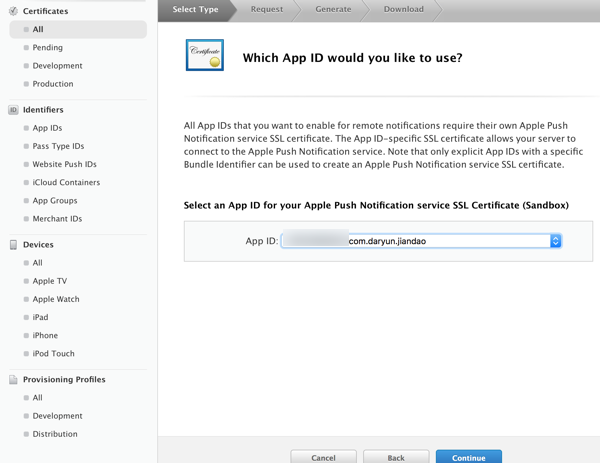Select Distribution provisioning profiles
This screenshot has height=463, width=600.
[x=55, y=434]
